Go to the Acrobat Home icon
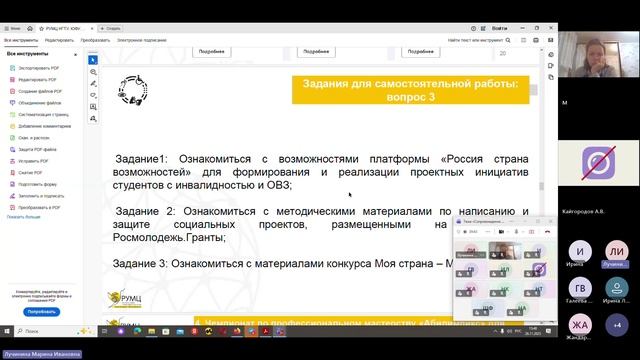640x360 pixels. tap(30, 29)
